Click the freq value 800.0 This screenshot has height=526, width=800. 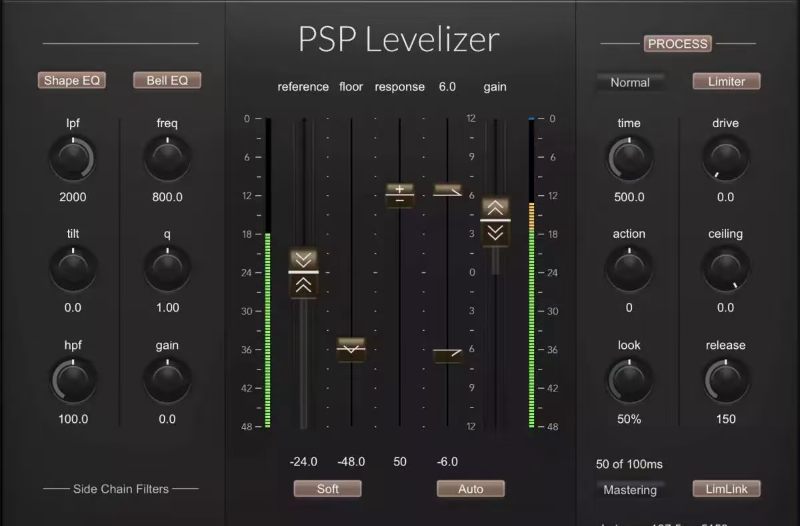[x=167, y=197]
